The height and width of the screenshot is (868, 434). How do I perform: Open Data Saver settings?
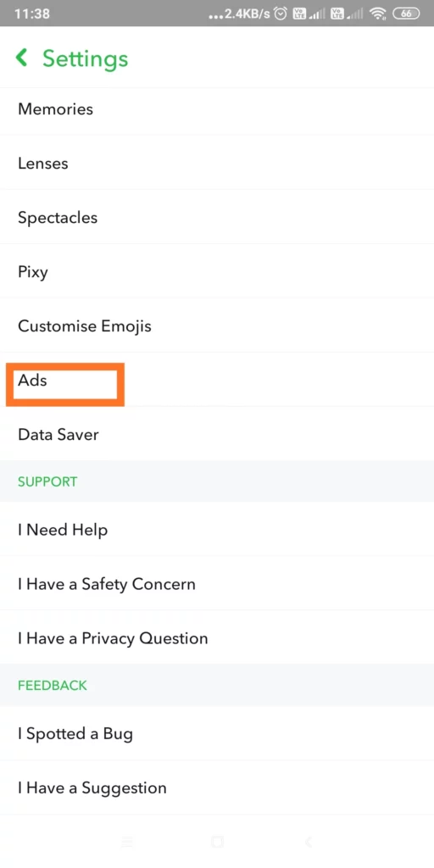(x=217, y=434)
